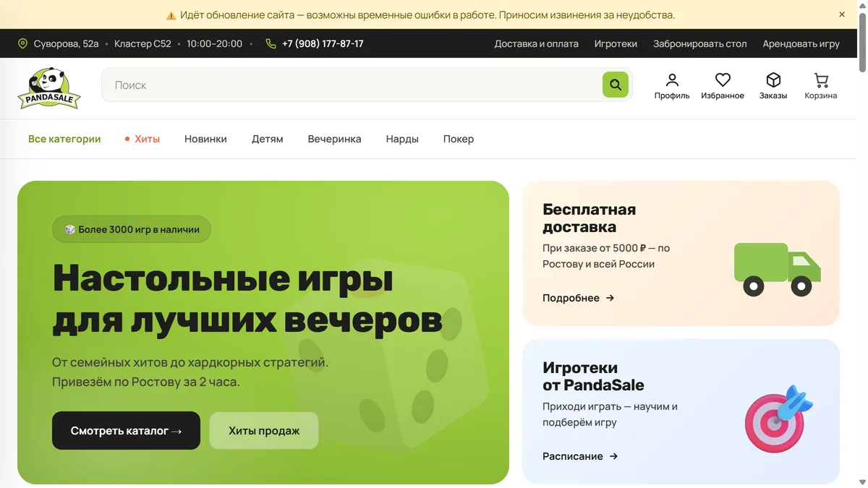868x488 pixels.
Task: Click Хиты продаж button
Action: 264,431
